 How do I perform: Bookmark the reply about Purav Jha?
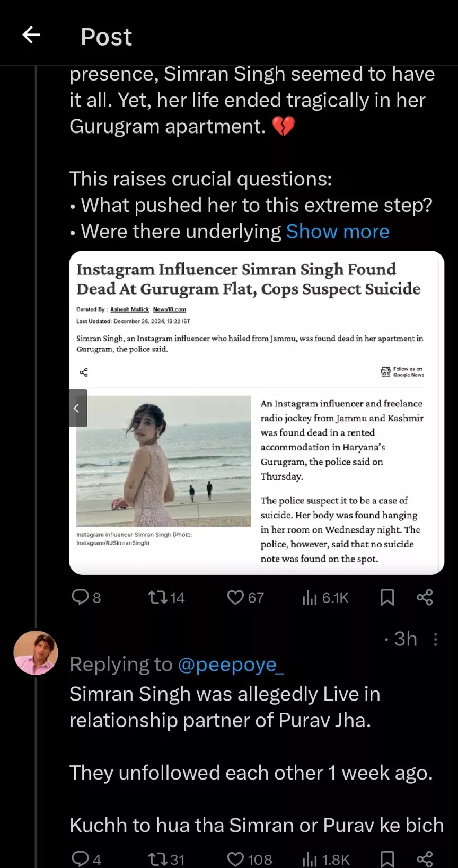click(387, 858)
